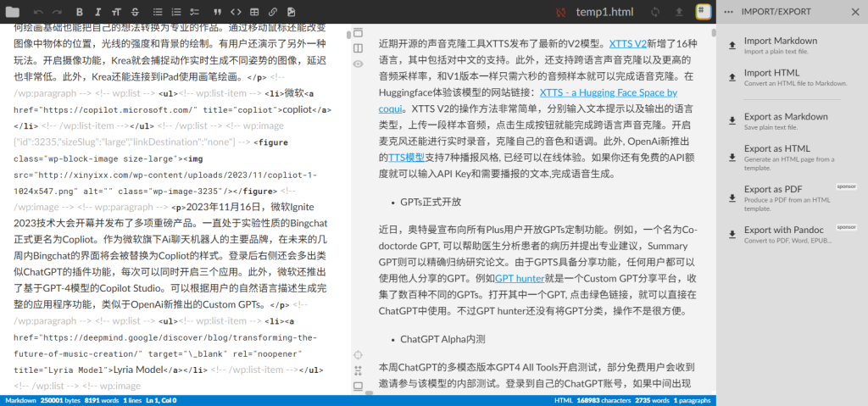
Task: Open the XTTS Hugging Face Space link
Action: click(609, 92)
